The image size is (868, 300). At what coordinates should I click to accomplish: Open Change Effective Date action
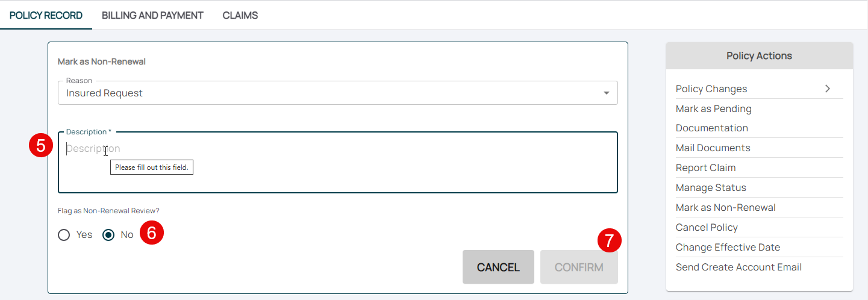click(x=728, y=248)
